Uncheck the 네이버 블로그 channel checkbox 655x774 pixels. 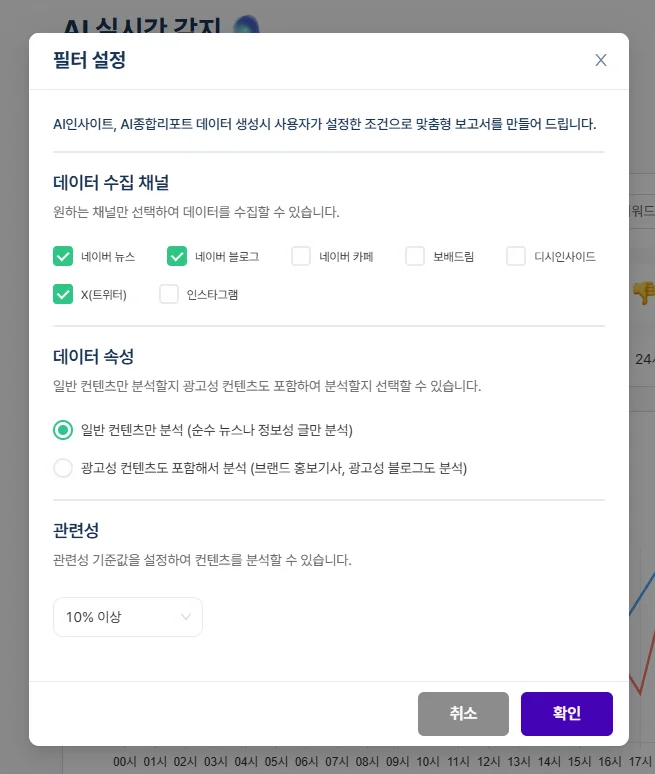point(177,256)
